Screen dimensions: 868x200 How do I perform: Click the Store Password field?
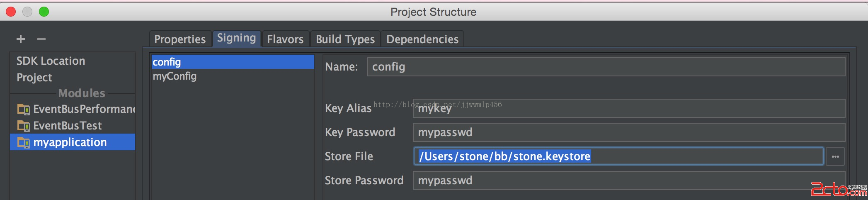628,180
